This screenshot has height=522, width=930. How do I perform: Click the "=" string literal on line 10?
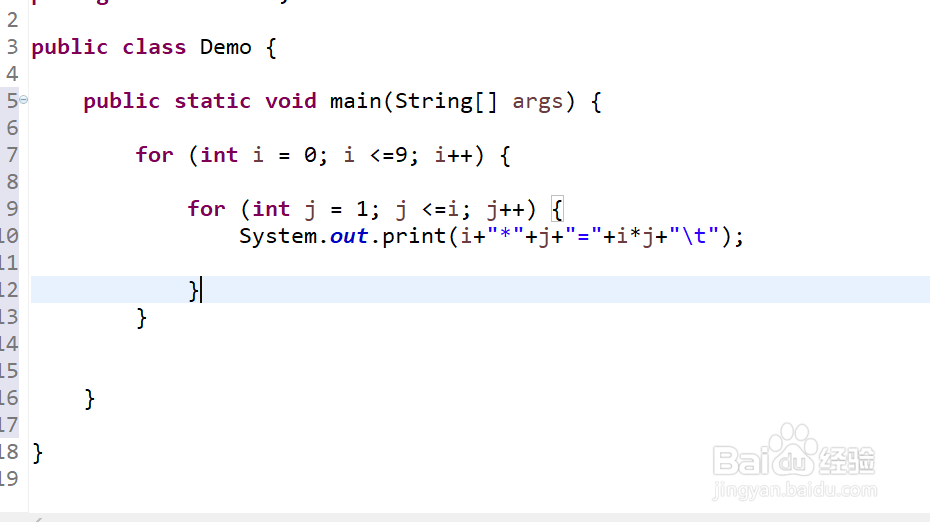(x=584, y=235)
